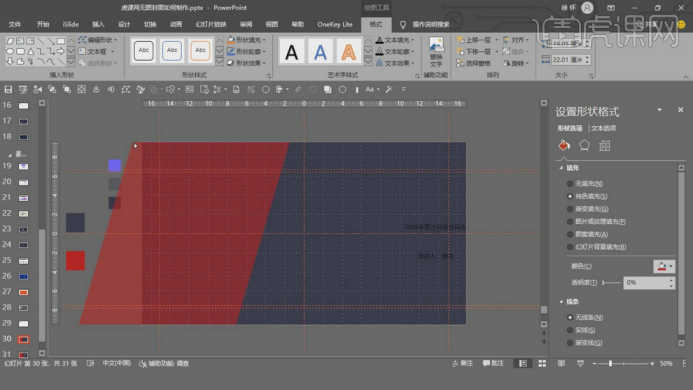Select the triangle shape in the shapes gallery
The image size is (693, 390).
coord(30,51)
